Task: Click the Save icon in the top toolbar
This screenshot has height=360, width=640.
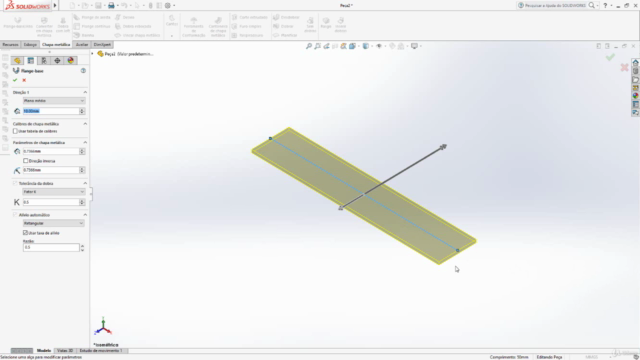Action: click(98, 5)
